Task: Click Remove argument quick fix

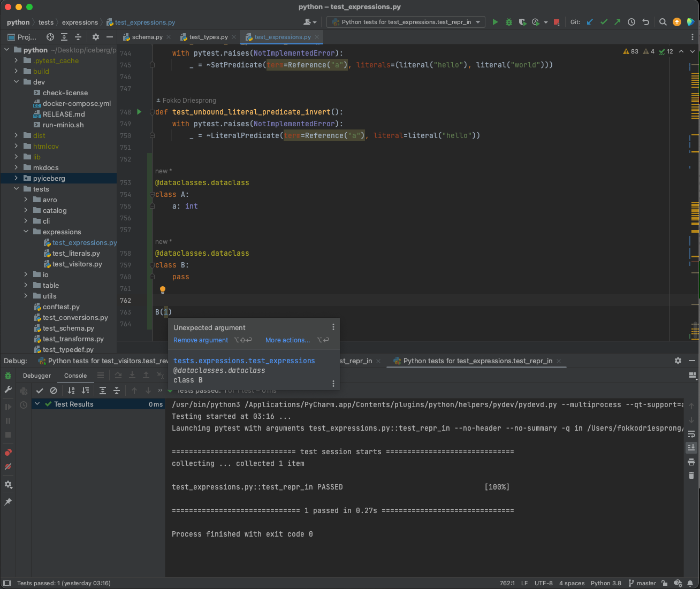Action: (201, 340)
